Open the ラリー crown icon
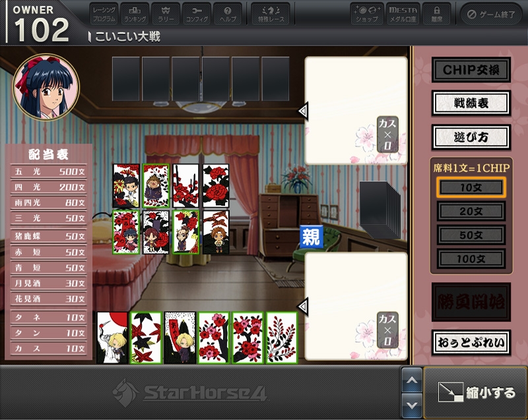The image size is (528, 420). click(x=166, y=14)
